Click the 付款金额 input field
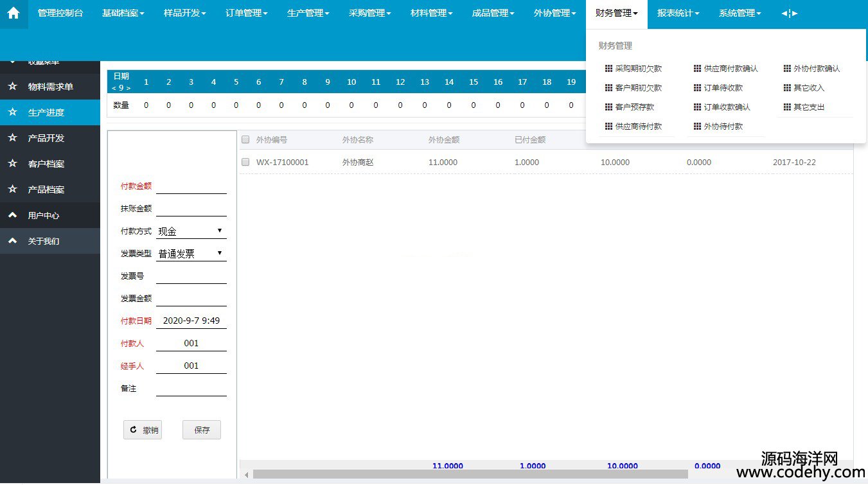 pos(191,186)
